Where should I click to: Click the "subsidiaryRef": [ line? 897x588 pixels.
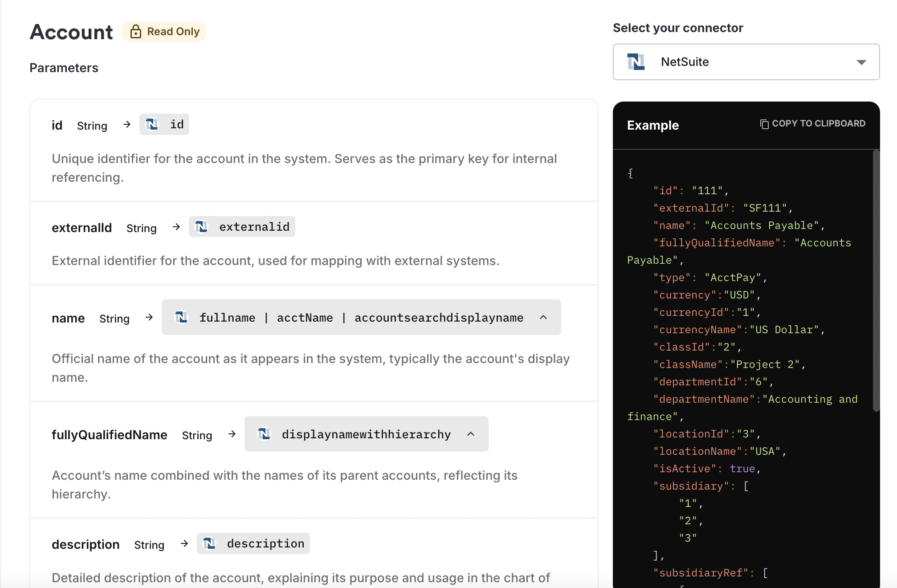pos(711,573)
